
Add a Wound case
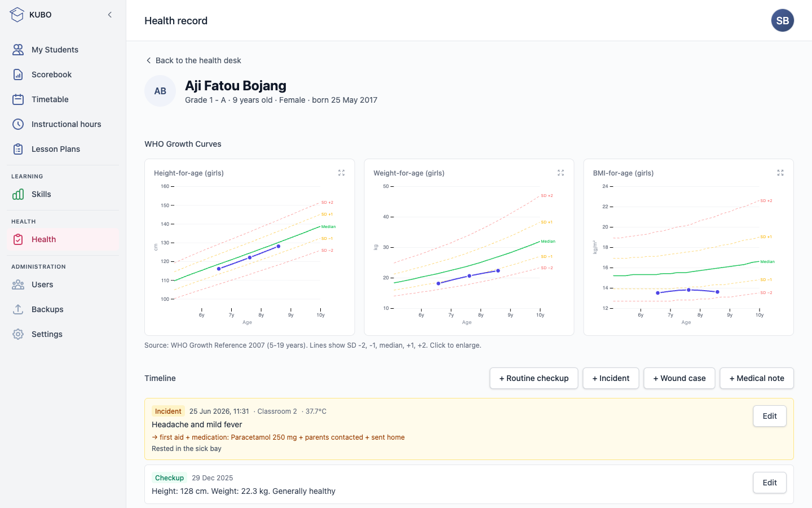coord(679,378)
